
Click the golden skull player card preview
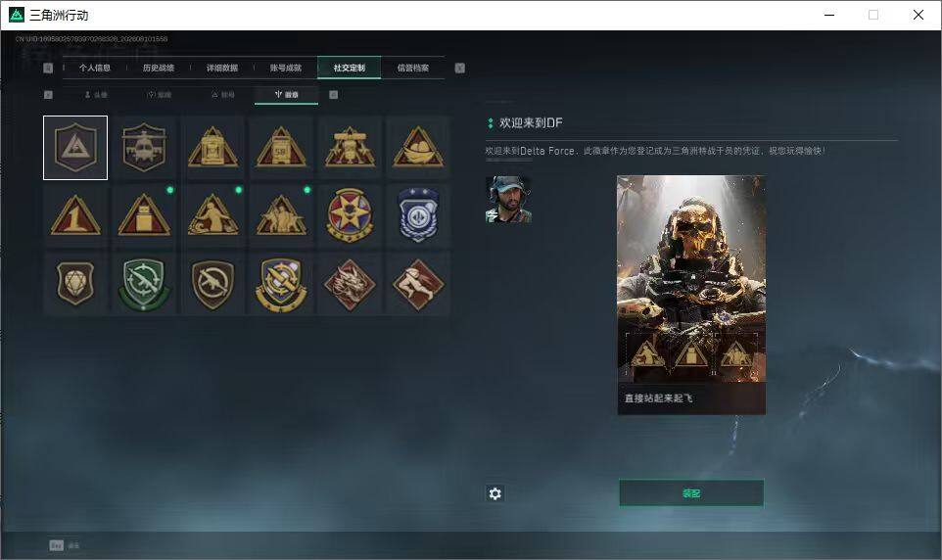tap(691, 278)
